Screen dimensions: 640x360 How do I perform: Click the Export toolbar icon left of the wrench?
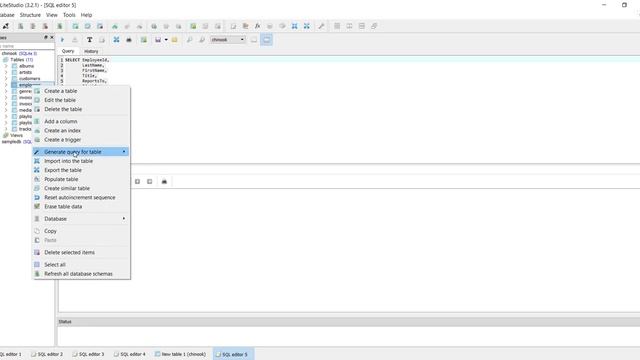click(x=307, y=26)
